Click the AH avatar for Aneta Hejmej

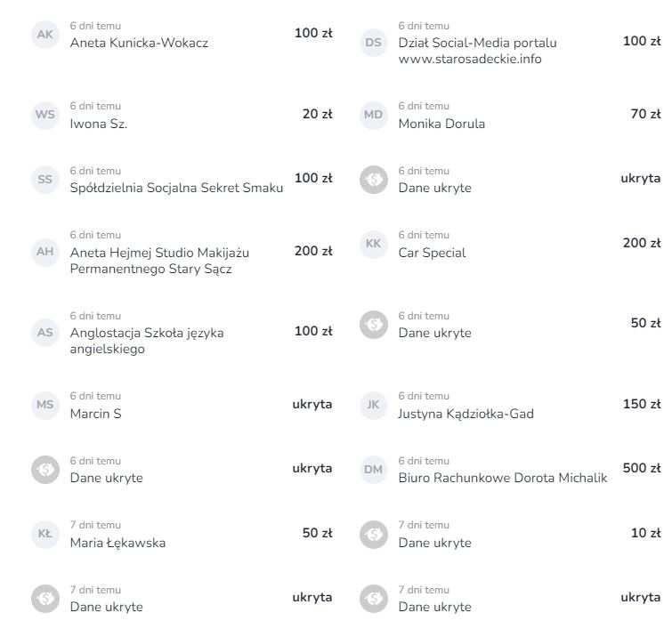click(45, 252)
